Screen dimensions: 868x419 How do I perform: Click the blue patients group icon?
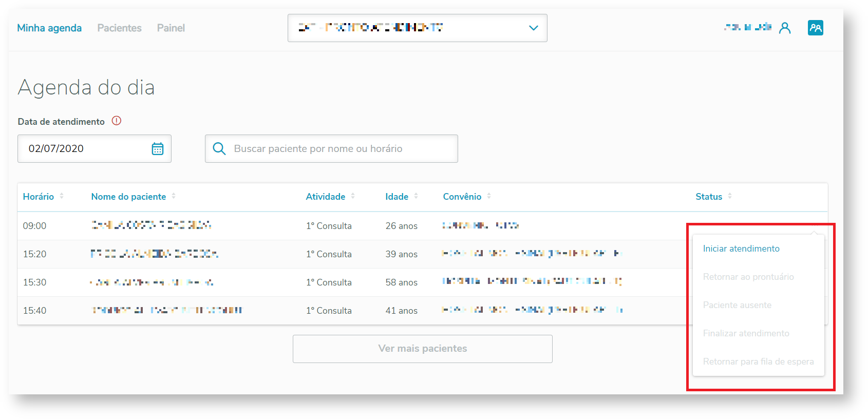(x=815, y=28)
